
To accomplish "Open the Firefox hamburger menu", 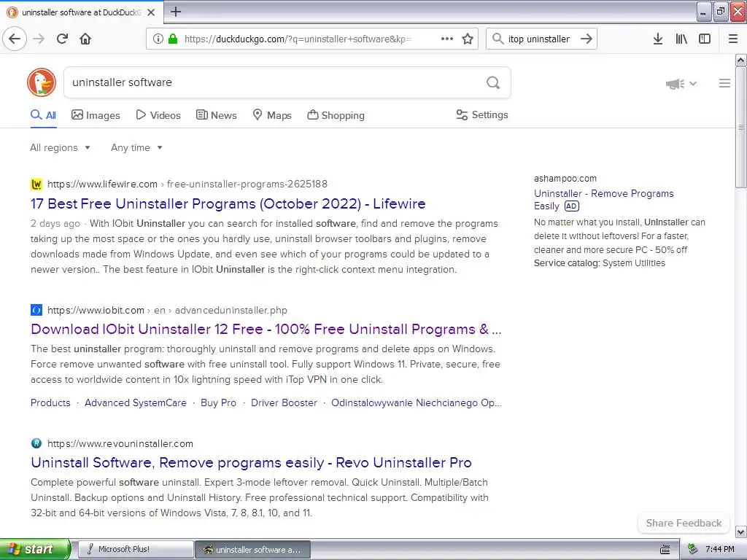I will click(x=733, y=39).
